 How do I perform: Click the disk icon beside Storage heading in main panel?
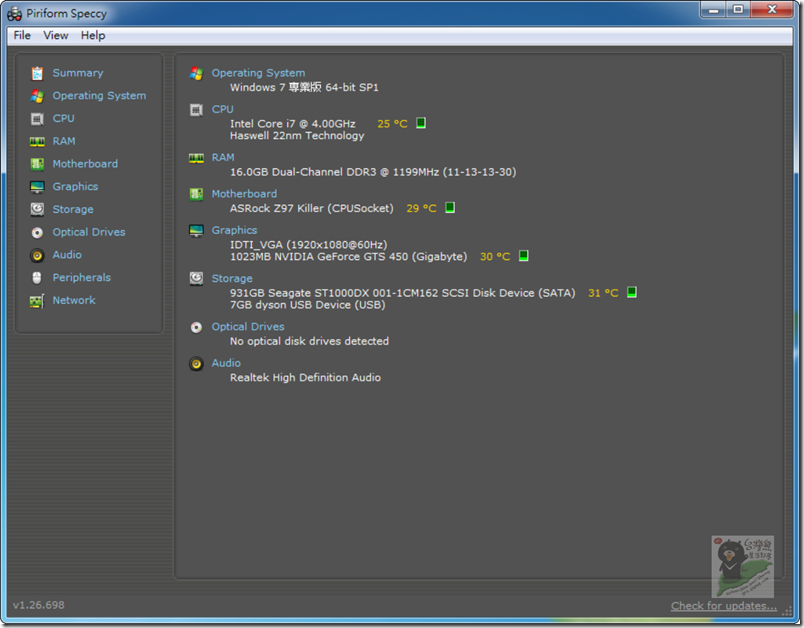pyautogui.click(x=196, y=278)
